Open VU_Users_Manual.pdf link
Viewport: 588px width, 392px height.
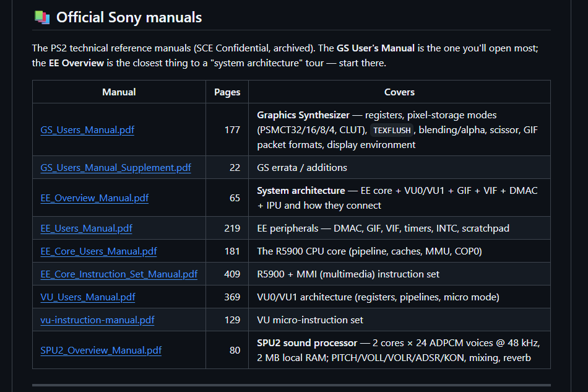click(88, 297)
